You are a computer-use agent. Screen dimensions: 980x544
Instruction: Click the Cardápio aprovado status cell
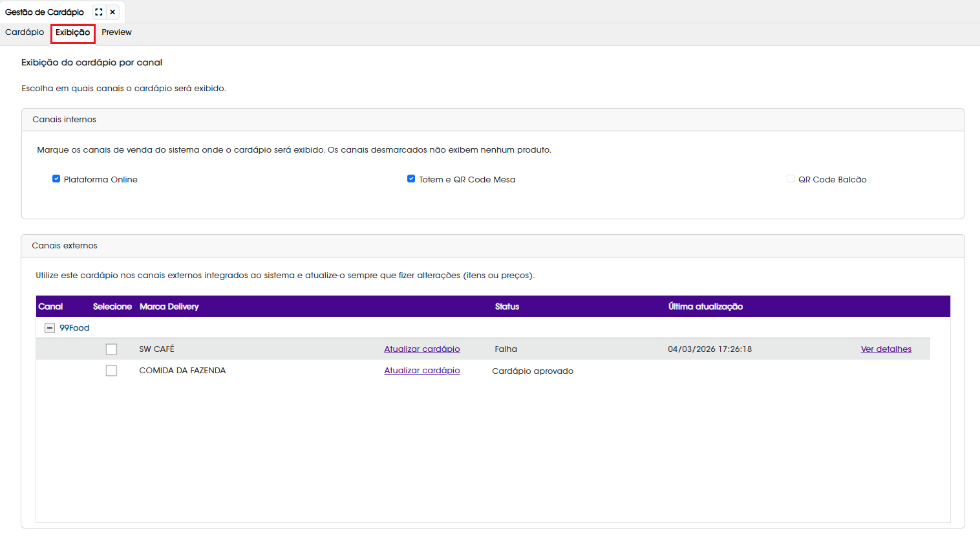533,371
